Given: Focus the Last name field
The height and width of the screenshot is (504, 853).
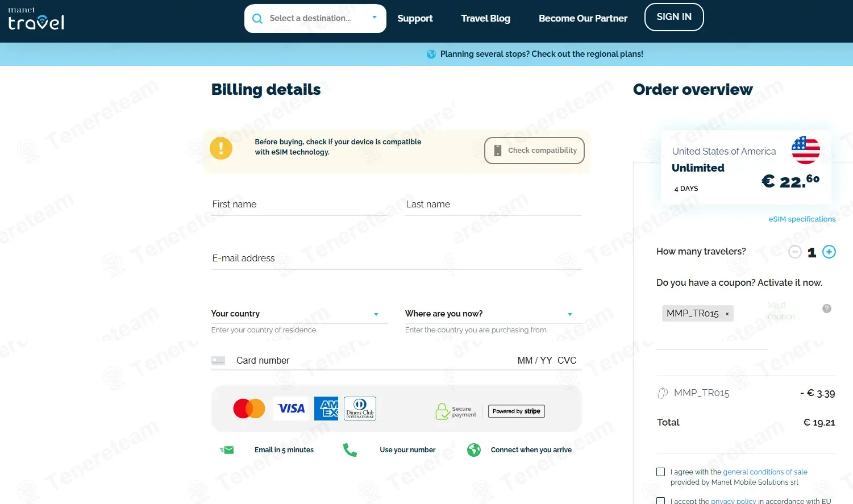Looking at the screenshot, I should (493, 205).
